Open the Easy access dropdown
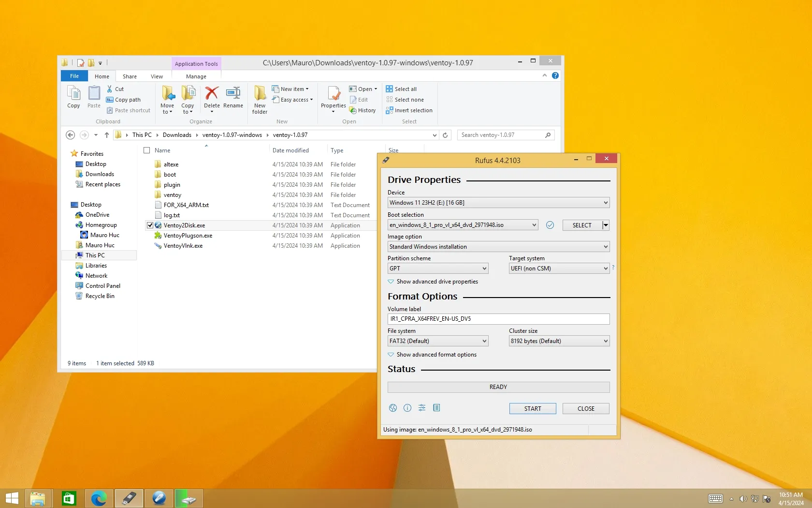The image size is (812, 508). point(292,100)
